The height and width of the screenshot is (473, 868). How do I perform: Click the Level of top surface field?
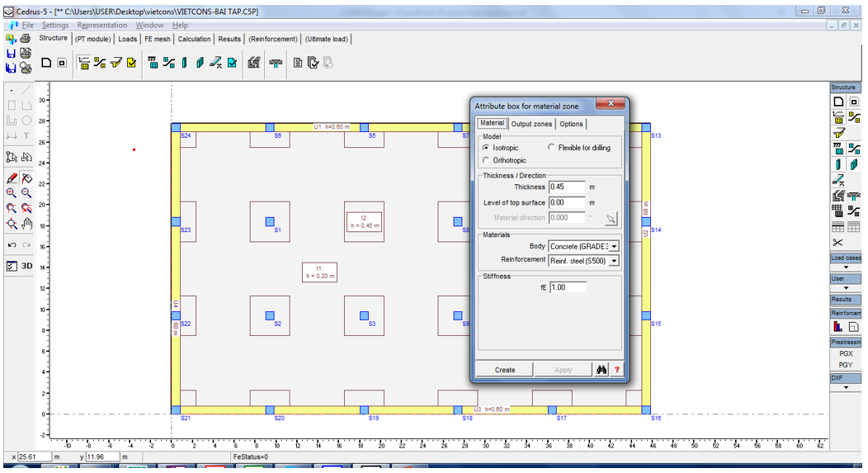(x=567, y=203)
